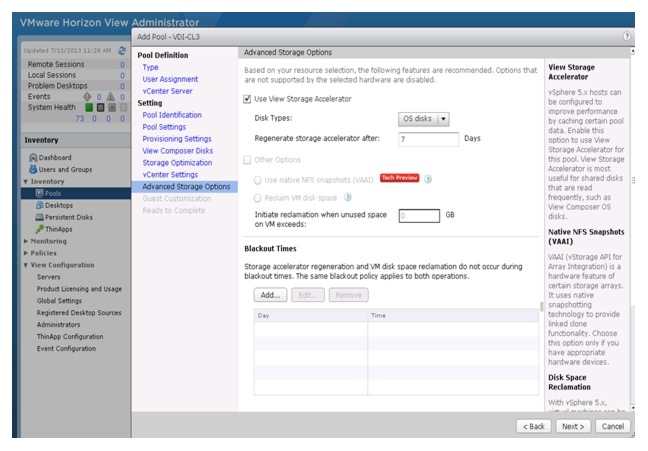648x451 pixels.
Task: Click the Cancel button
Action: pos(612,426)
